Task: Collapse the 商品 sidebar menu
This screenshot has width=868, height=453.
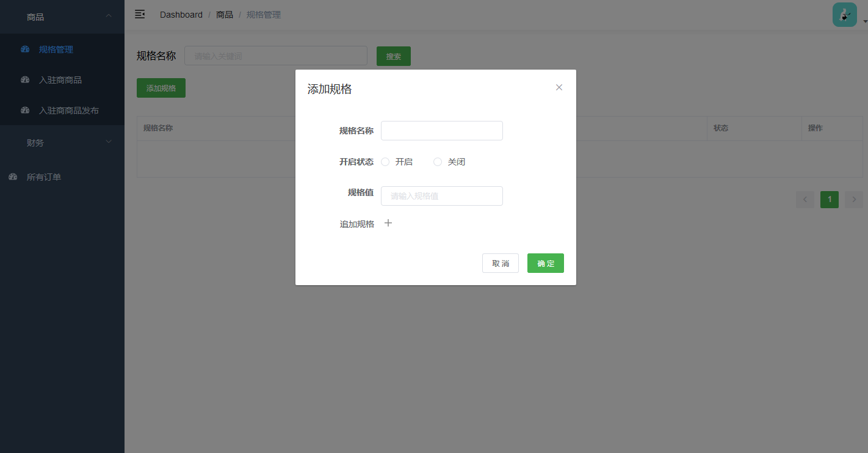Action: point(109,16)
